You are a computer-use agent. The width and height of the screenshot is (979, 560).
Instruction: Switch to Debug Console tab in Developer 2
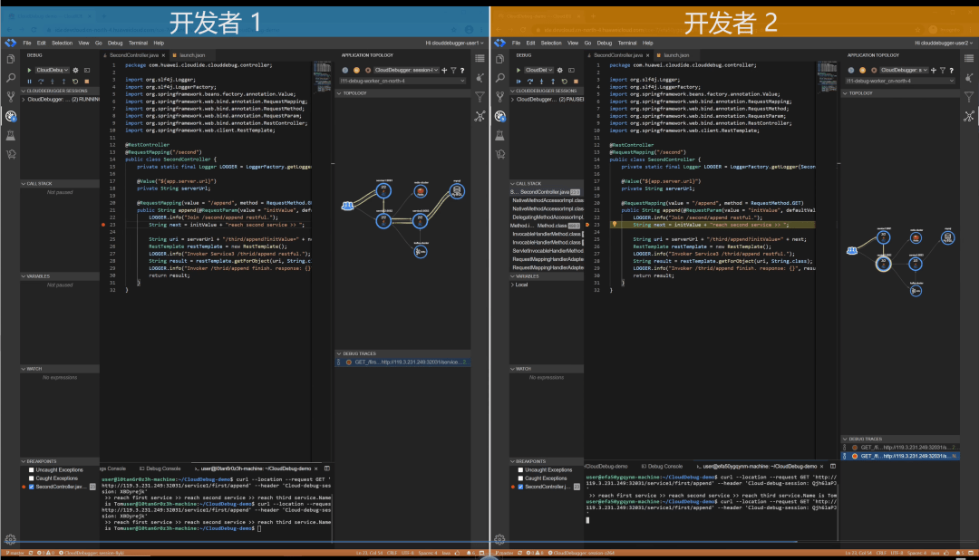point(662,467)
